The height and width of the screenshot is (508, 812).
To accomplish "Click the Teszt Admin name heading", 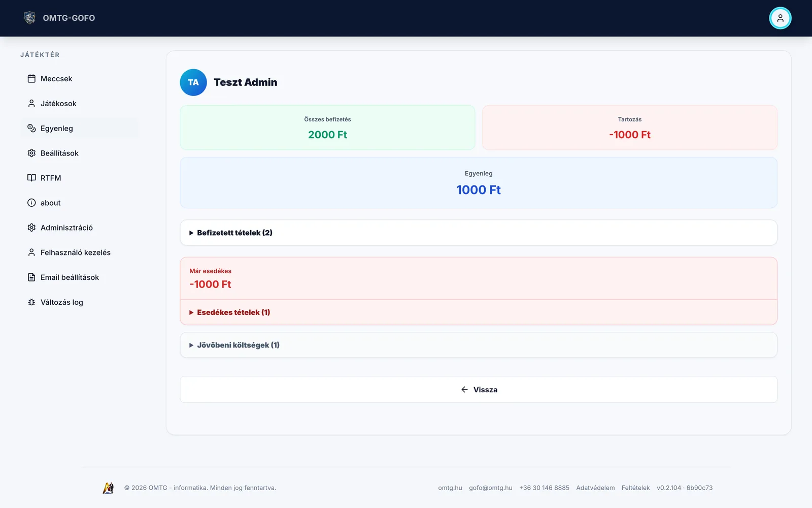I will pos(246,82).
